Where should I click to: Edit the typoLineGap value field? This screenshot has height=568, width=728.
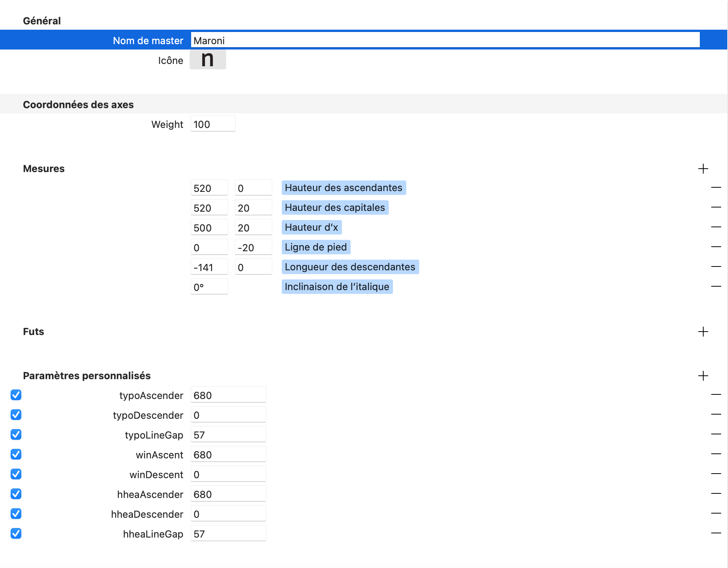coord(228,435)
